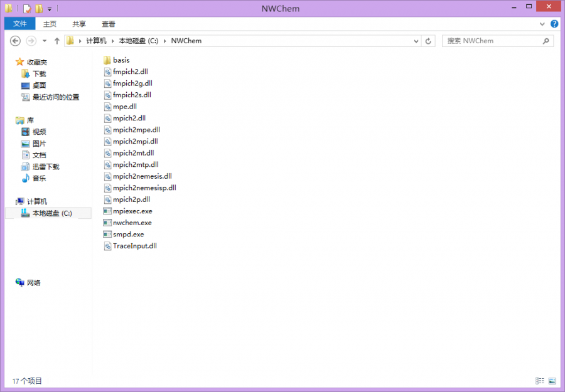Image resolution: width=565 pixels, height=392 pixels.
Task: Select the nwchem.exe program icon
Action: [x=107, y=223]
